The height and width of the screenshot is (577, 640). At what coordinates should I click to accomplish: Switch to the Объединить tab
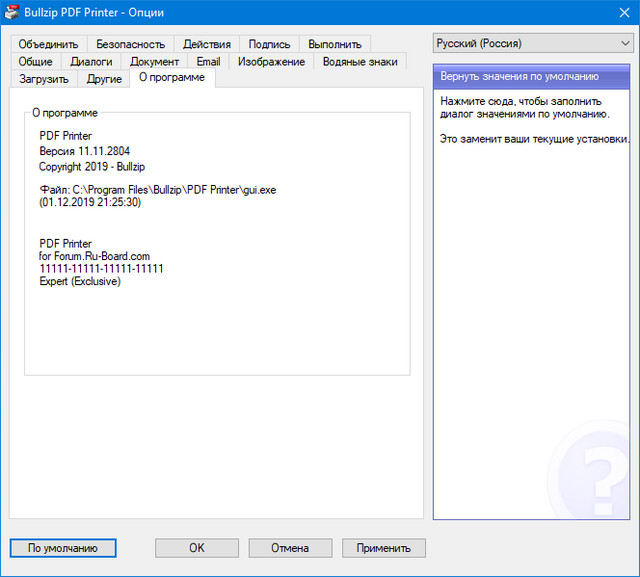click(48, 44)
